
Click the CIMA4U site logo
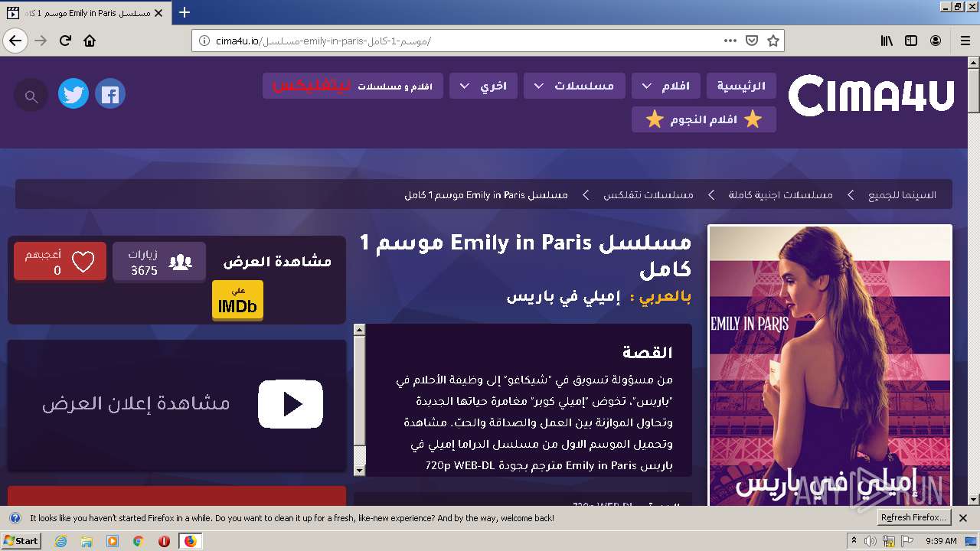pyautogui.click(x=871, y=96)
